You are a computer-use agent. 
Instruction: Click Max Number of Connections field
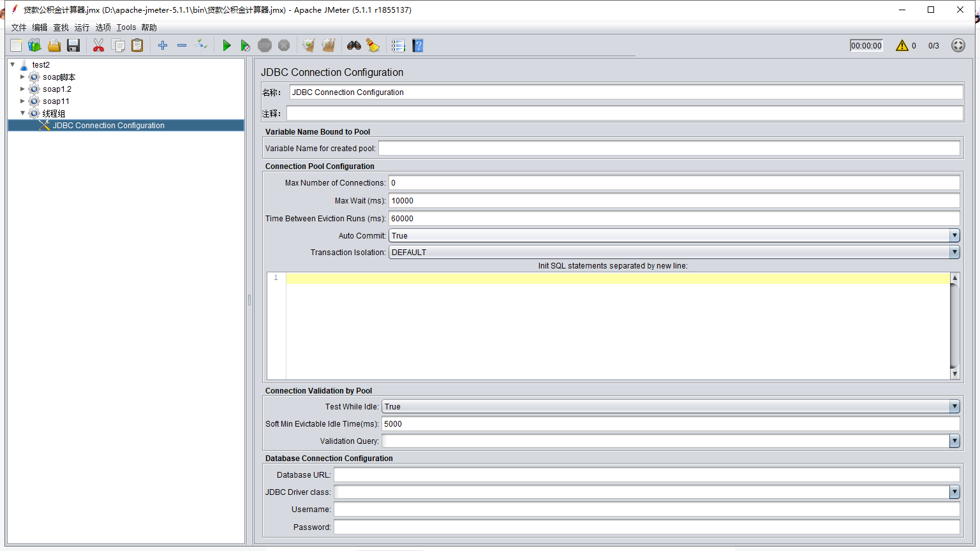pos(674,183)
